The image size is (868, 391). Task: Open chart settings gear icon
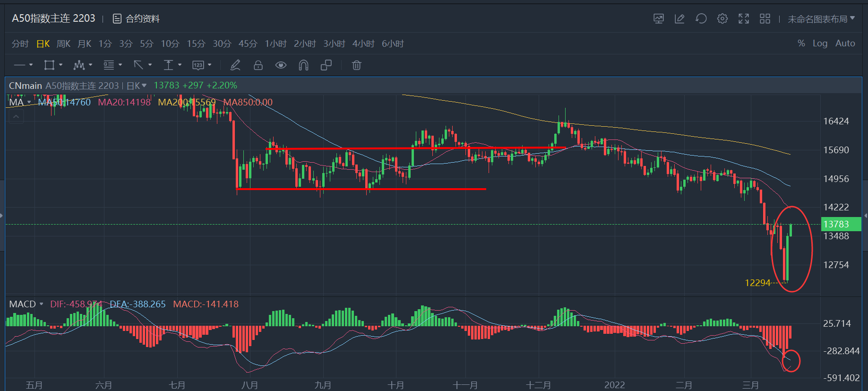pyautogui.click(x=722, y=19)
